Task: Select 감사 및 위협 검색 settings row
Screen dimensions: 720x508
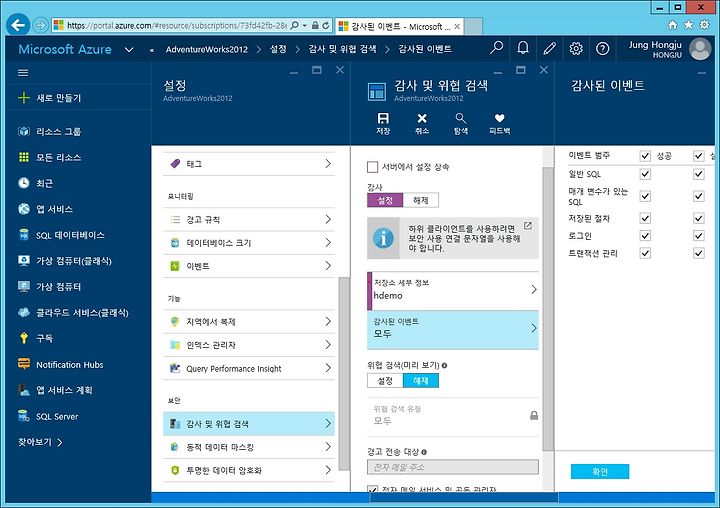Action: click(x=249, y=423)
